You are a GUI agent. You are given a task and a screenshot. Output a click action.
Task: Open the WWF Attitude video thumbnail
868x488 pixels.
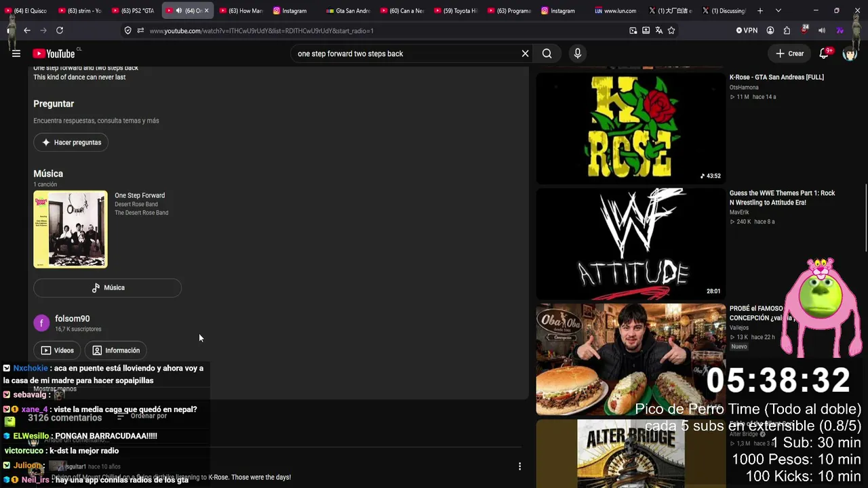point(631,244)
